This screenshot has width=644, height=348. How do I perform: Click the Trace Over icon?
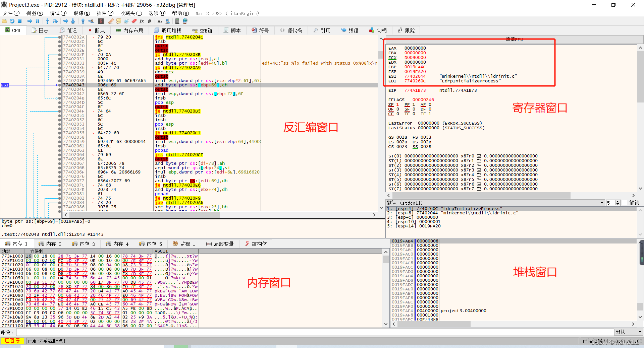(x=73, y=21)
